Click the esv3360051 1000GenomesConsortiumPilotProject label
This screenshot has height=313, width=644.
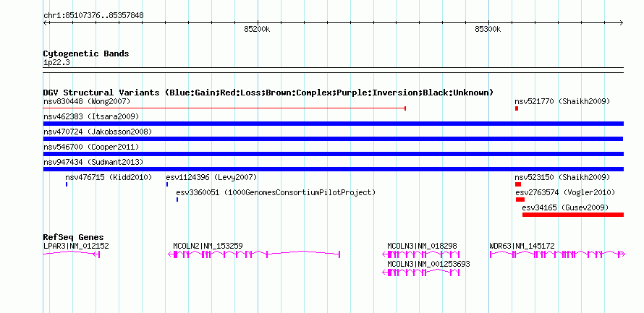point(276,192)
